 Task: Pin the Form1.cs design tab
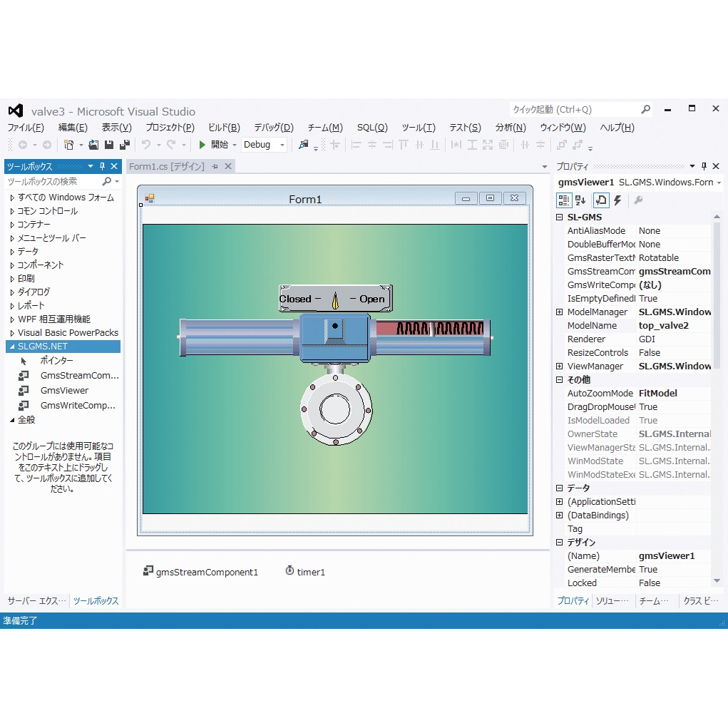click(x=215, y=166)
